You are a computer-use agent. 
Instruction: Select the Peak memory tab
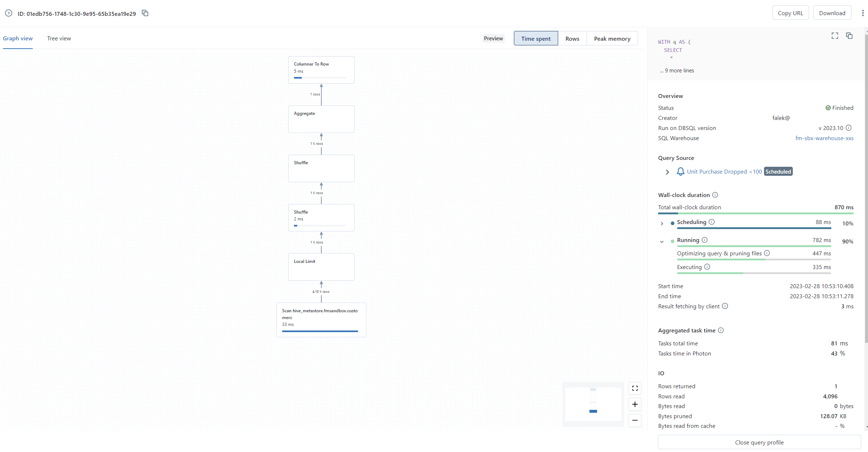point(612,38)
